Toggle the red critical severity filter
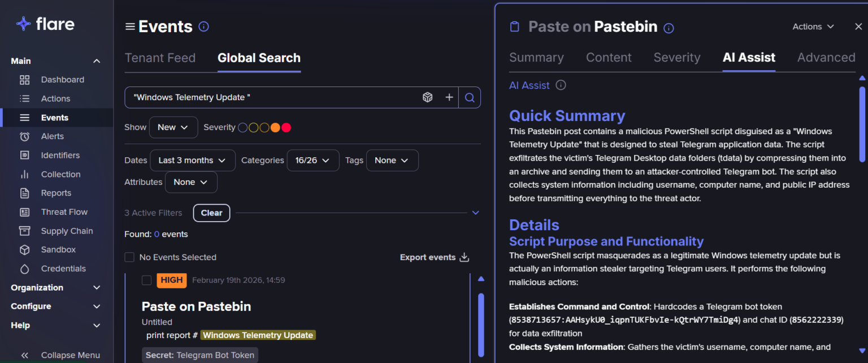This screenshot has width=868, height=363. (x=286, y=128)
